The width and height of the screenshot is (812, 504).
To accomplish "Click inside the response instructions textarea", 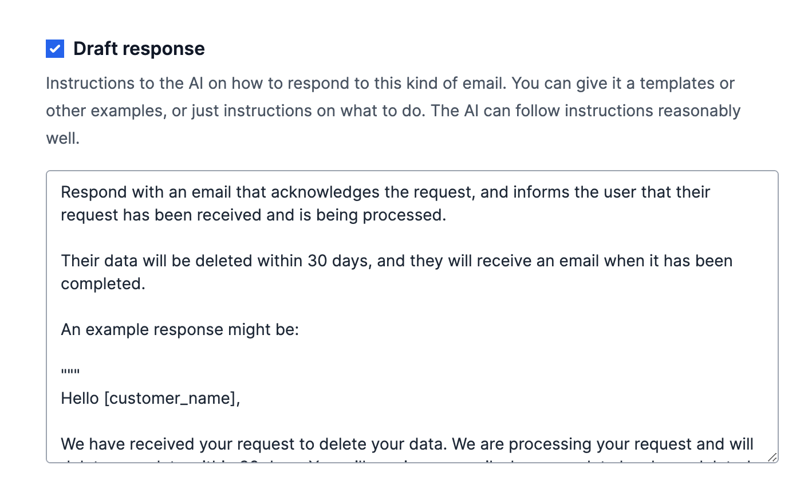I will click(x=401, y=315).
